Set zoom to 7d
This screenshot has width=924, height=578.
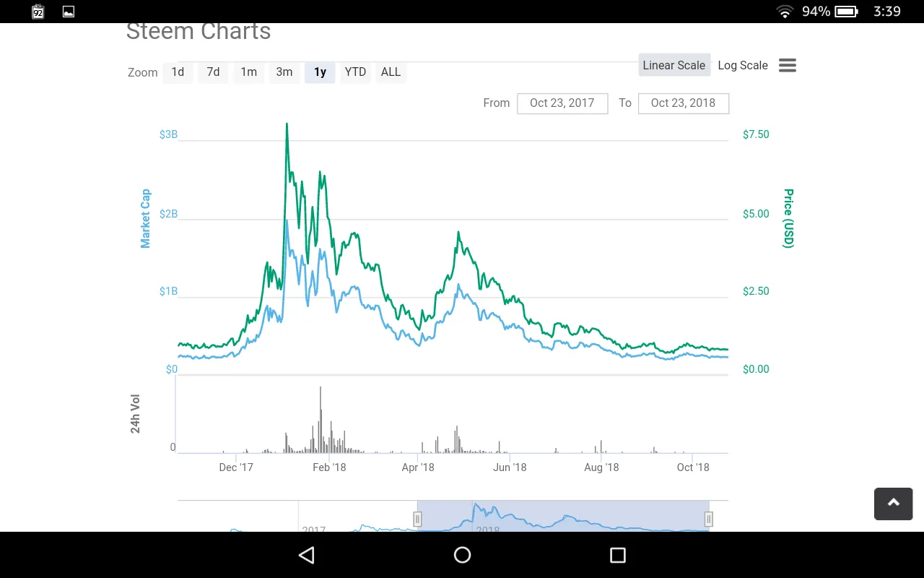213,72
